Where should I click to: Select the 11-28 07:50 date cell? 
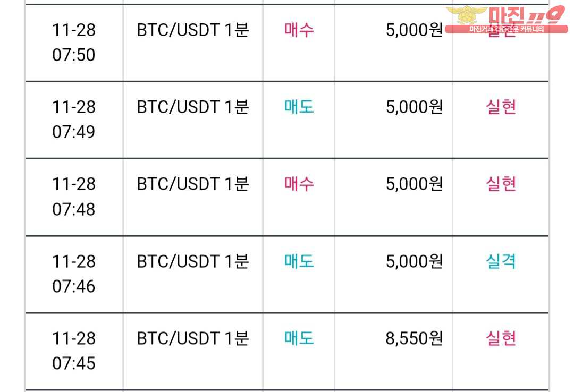[x=74, y=42]
